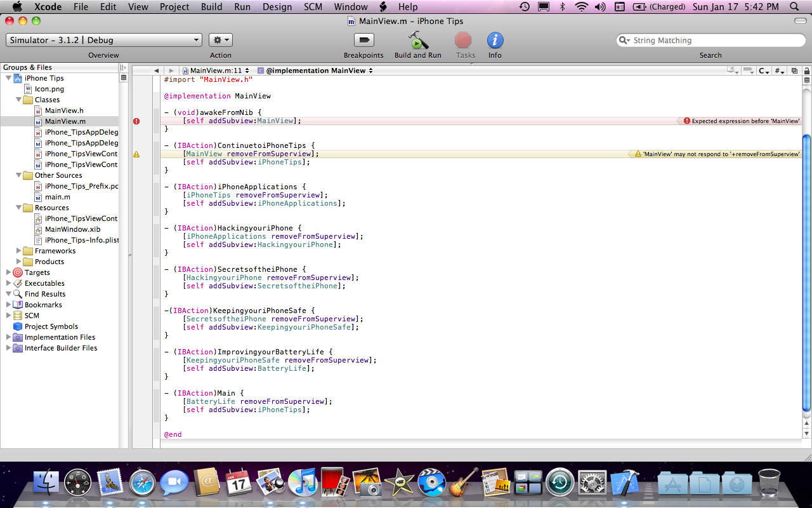
Task: Click the split editor icon above the scrollbar
Action: (x=807, y=80)
